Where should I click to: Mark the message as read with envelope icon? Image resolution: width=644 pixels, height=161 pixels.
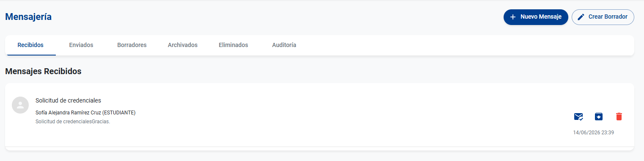click(578, 117)
